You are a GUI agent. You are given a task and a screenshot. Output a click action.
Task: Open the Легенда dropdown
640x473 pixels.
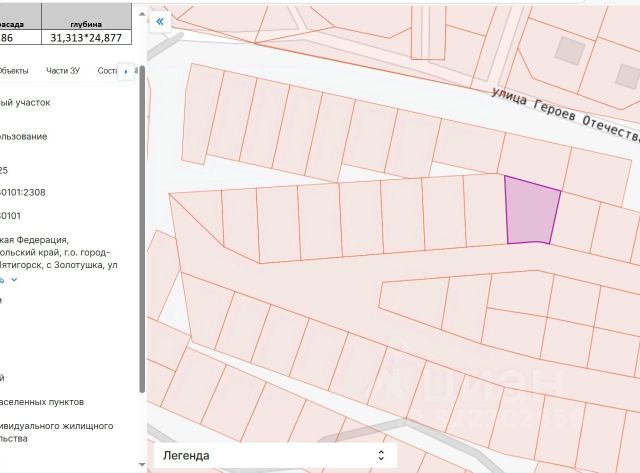[275, 455]
